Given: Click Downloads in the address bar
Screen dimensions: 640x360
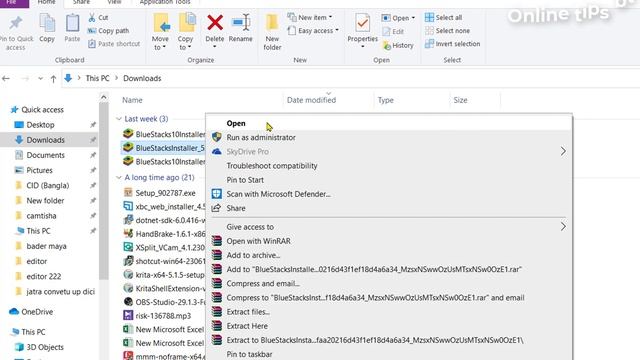Looking at the screenshot, I should point(142,78).
